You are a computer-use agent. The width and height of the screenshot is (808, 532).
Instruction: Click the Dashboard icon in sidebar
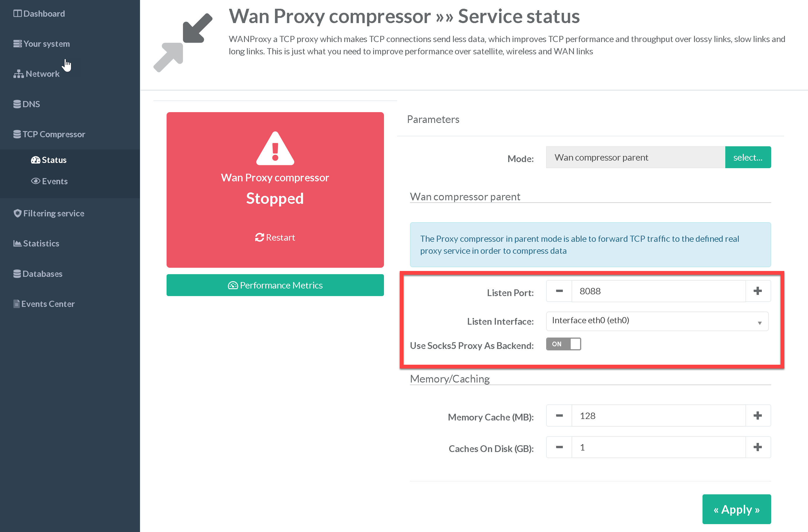[17, 13]
